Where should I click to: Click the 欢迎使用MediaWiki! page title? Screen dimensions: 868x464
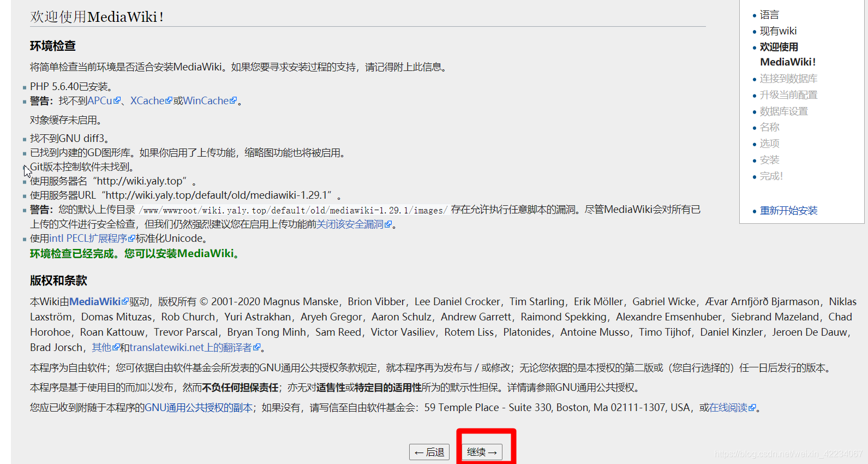[x=97, y=17]
